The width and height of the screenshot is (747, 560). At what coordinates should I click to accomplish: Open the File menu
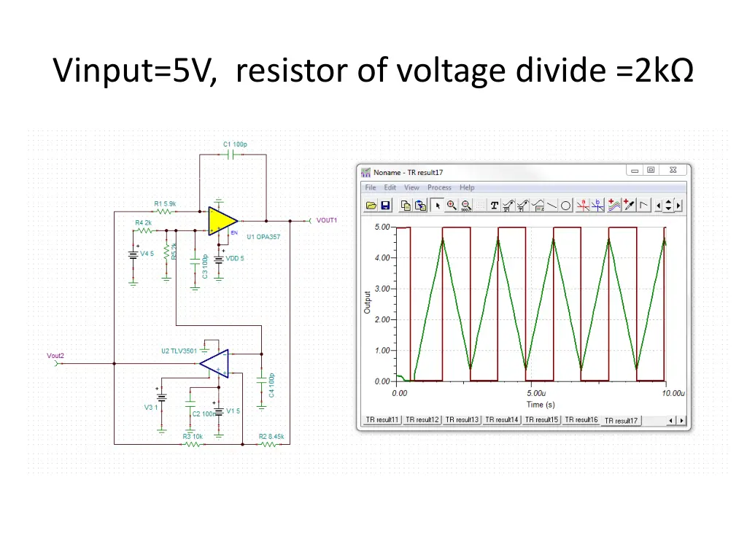371,187
